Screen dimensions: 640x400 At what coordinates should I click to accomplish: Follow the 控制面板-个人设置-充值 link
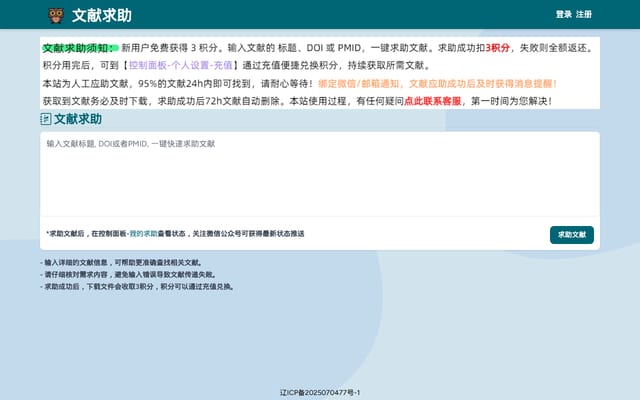point(180,65)
